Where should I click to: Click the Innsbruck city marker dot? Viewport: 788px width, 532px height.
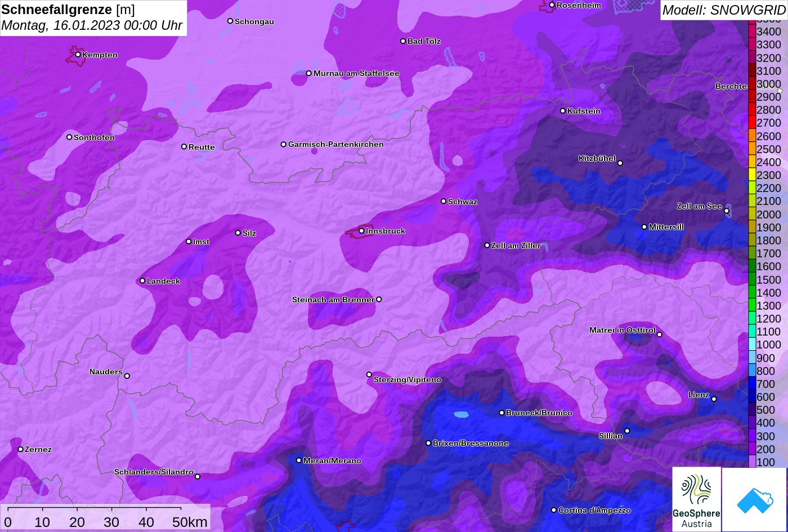pyautogui.click(x=361, y=231)
